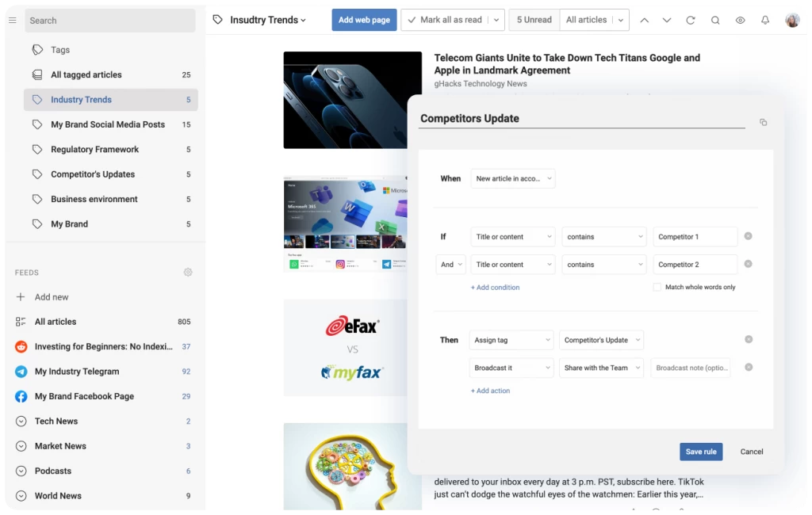Click the Competitors Update rule name field
The image size is (812, 515).
(581, 119)
